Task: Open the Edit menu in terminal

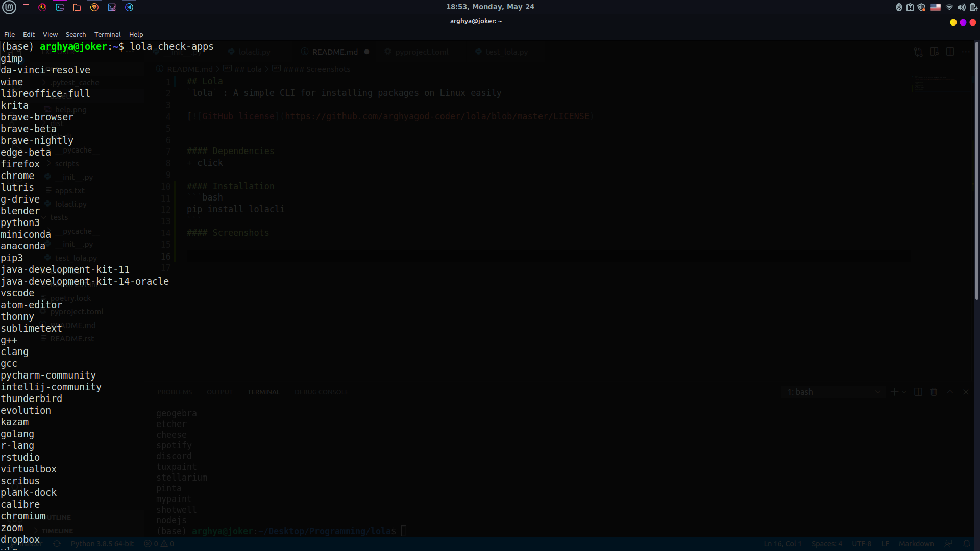Action: click(29, 34)
